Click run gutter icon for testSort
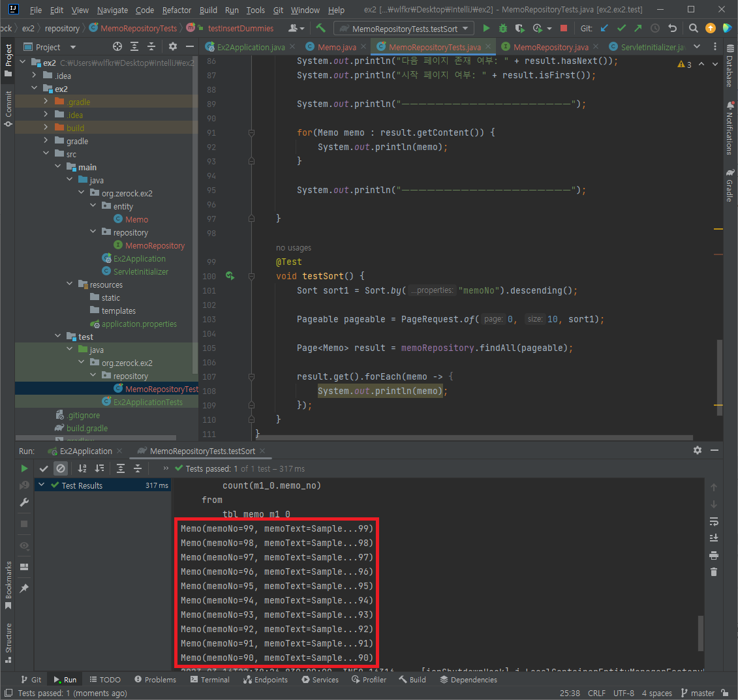The height and width of the screenshot is (700, 738). click(x=230, y=276)
